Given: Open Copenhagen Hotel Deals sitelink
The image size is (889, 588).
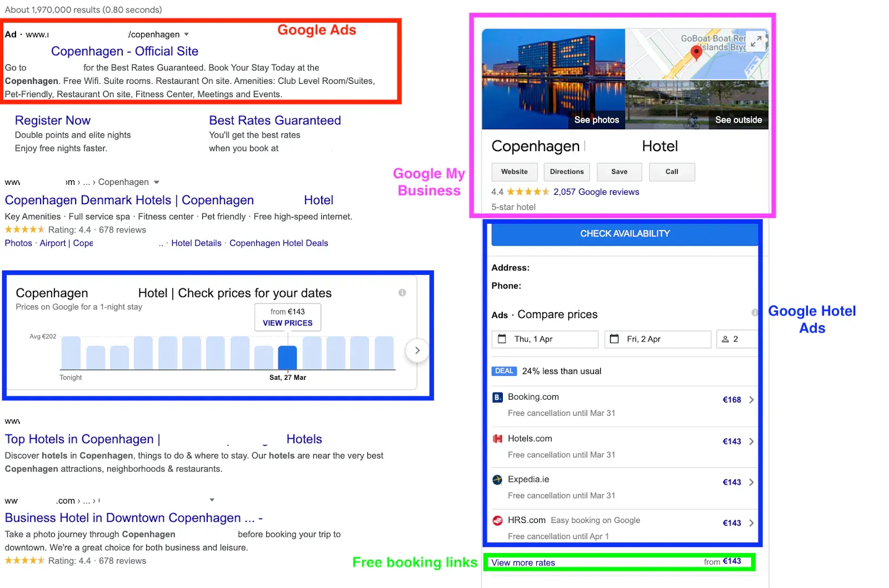Looking at the screenshot, I should 279,243.
